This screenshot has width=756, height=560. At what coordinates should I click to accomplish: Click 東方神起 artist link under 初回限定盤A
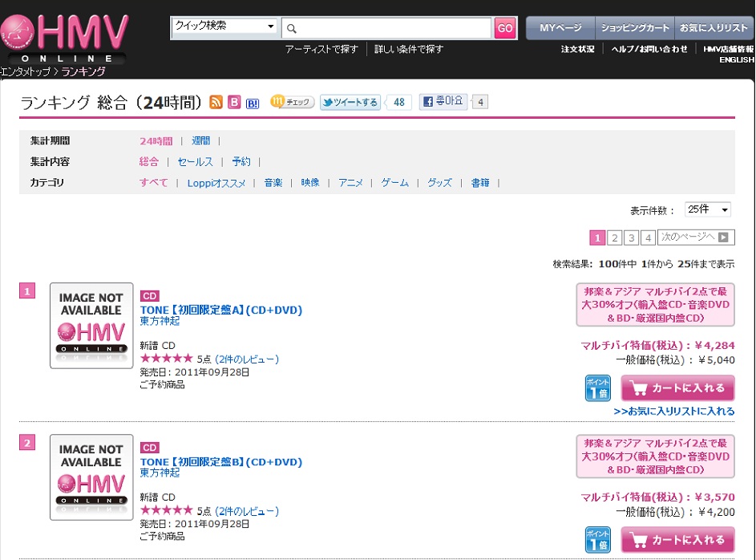click(160, 321)
